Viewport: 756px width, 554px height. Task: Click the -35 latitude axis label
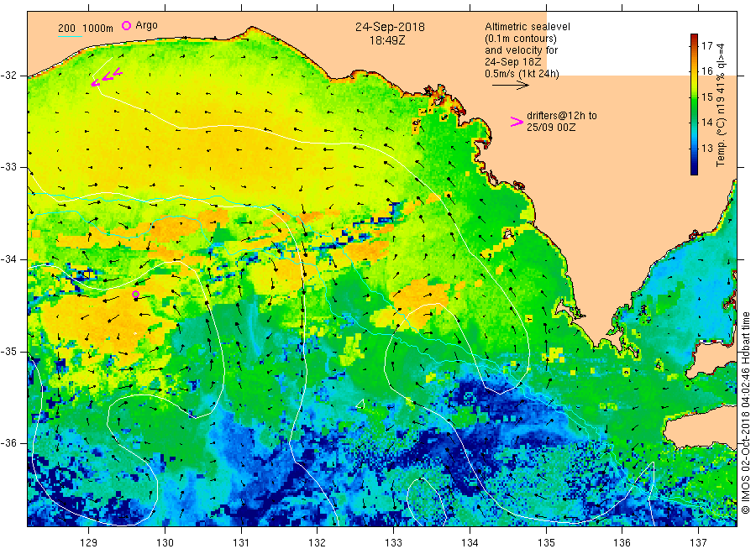(8, 352)
